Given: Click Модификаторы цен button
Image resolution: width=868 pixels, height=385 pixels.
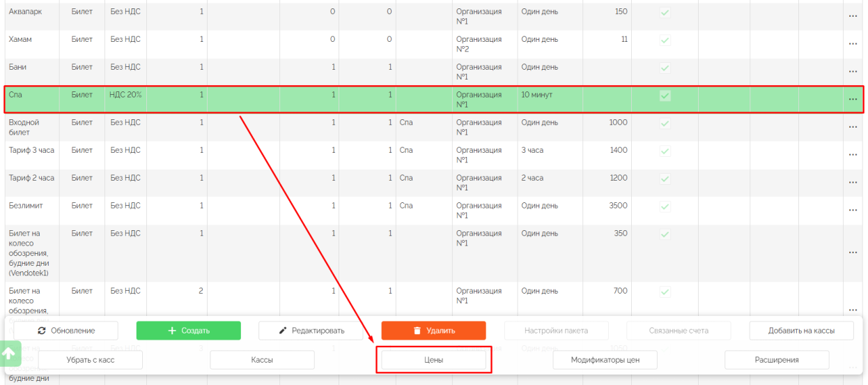Looking at the screenshot, I should (605, 360).
